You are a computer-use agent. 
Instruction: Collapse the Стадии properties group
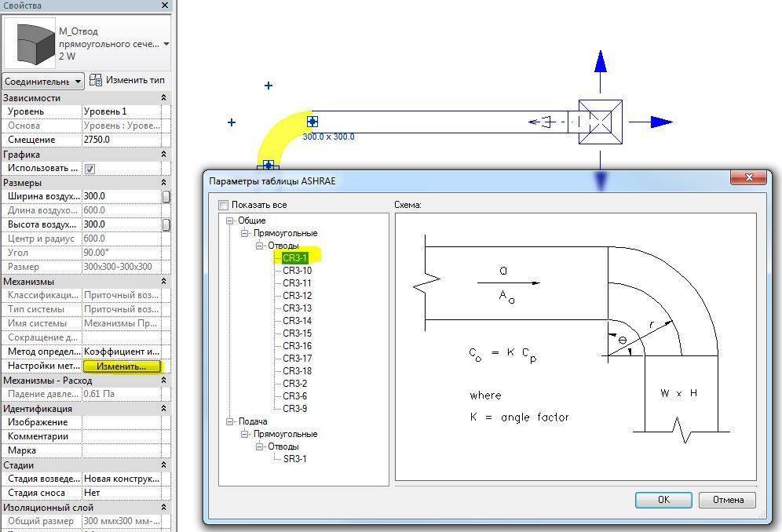163,465
